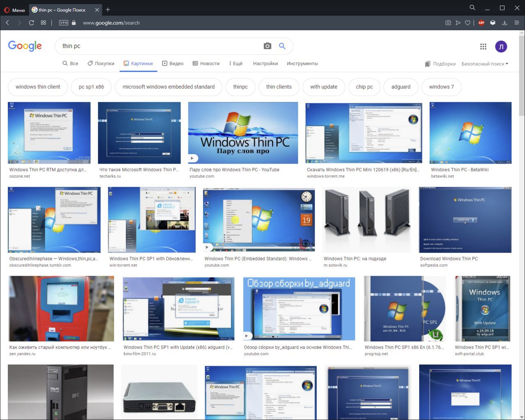Open the ABP adblock extension icon
525x420 pixels.
click(x=482, y=23)
